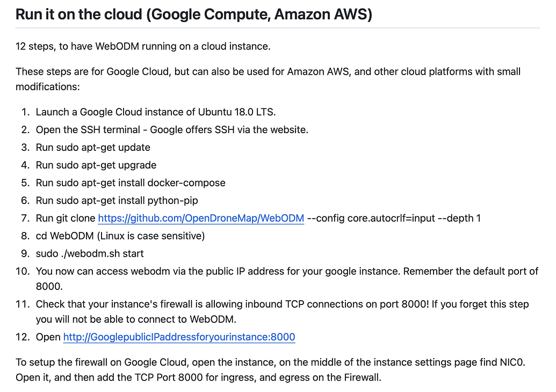The image size is (556, 392).
Task: Click the "cd WebODM" step text
Action: (x=120, y=236)
